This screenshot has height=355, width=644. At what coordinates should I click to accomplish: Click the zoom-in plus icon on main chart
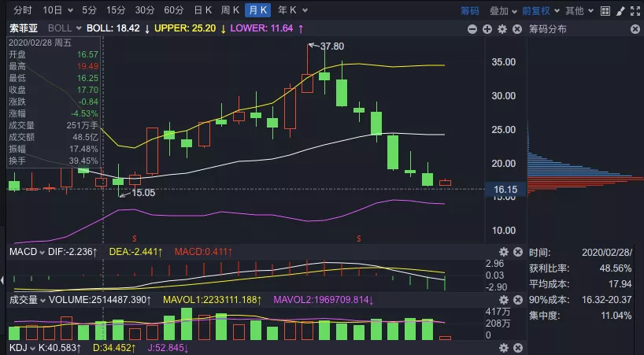(x=487, y=29)
